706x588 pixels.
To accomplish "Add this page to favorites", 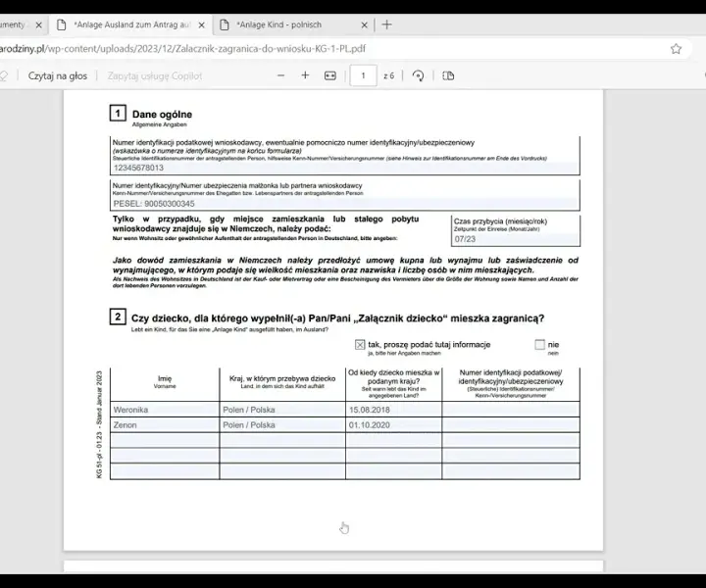I will (x=676, y=49).
